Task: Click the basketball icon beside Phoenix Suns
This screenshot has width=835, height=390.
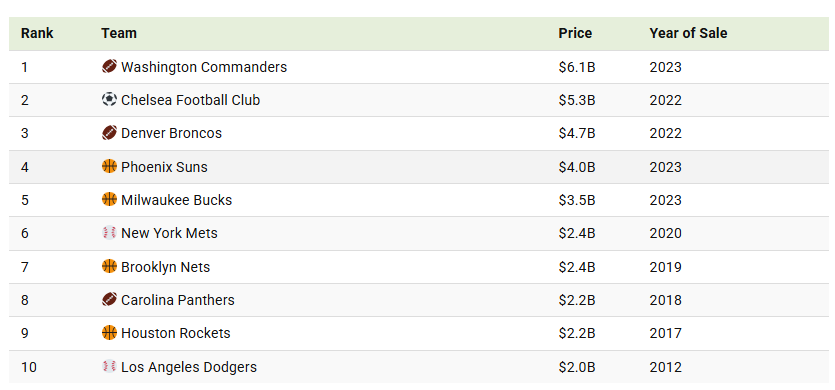Action: [x=109, y=166]
